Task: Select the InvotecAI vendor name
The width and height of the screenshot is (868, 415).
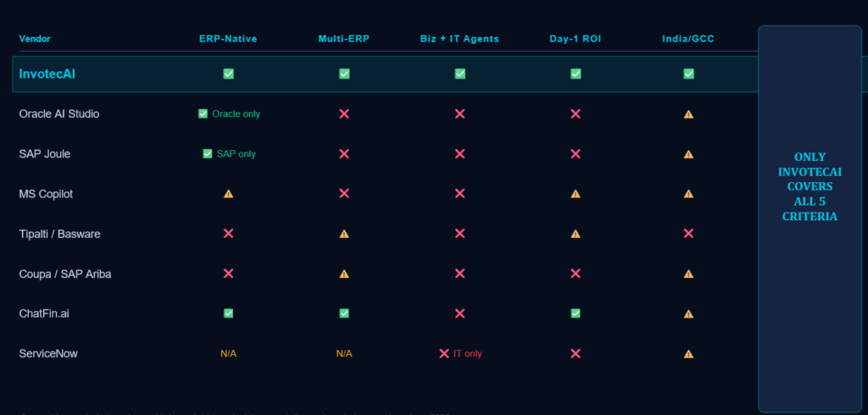Action: (x=47, y=74)
